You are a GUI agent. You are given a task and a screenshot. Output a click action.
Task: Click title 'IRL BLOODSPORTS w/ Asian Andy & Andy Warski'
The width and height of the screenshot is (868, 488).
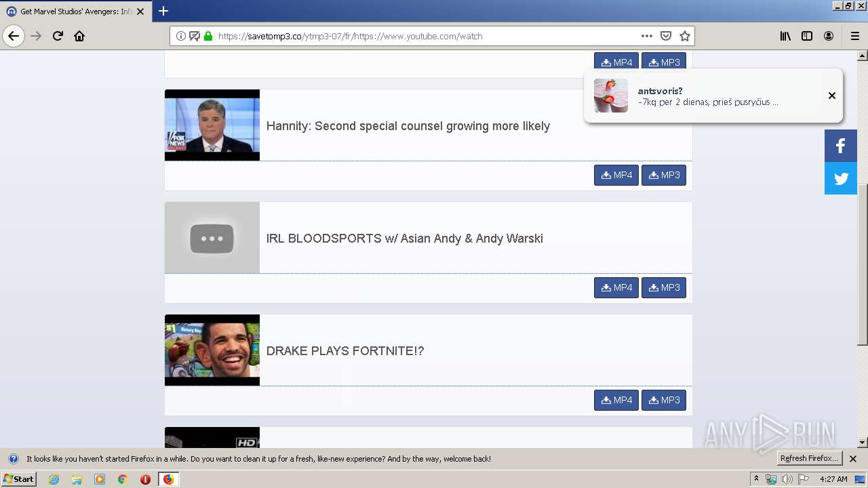pos(405,239)
